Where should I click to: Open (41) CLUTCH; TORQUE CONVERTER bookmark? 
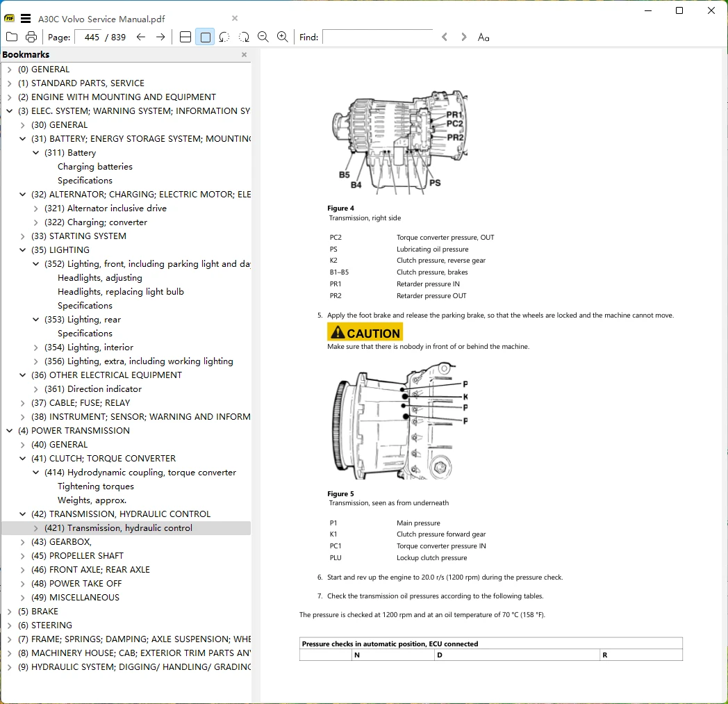pos(104,459)
